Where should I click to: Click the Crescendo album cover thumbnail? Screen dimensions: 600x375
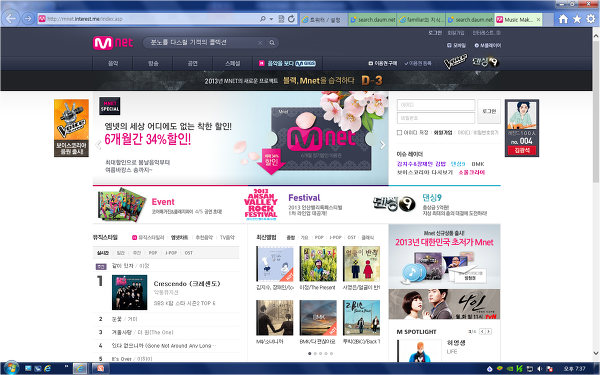click(129, 292)
